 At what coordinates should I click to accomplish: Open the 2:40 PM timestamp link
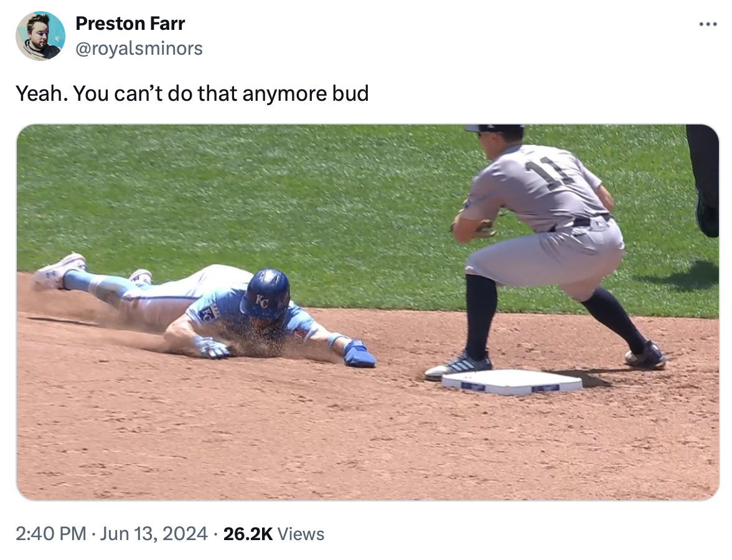point(50,534)
